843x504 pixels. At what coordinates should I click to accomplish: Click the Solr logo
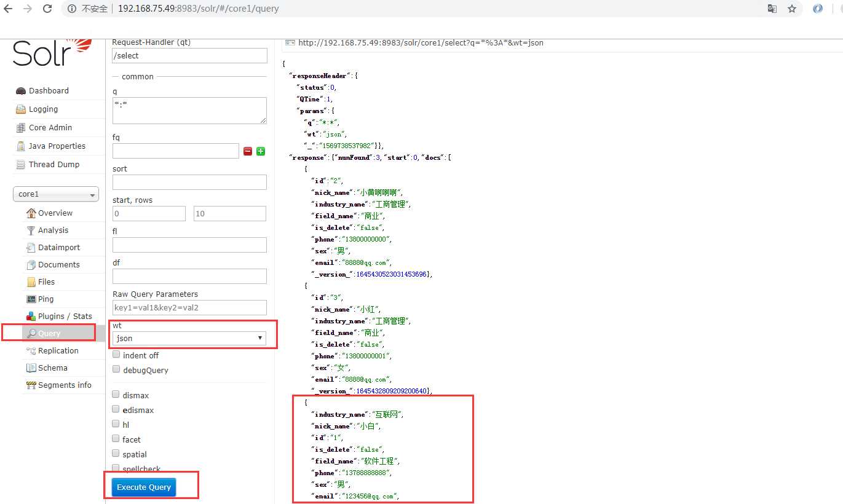click(52, 53)
